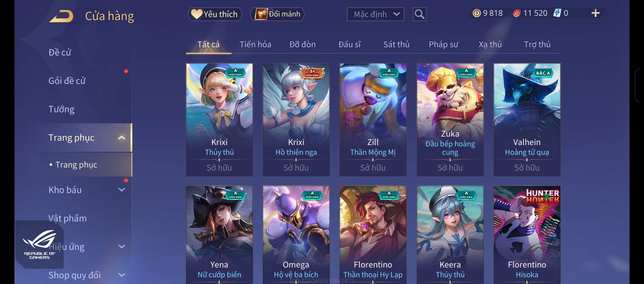This screenshot has height=284, width=644.
Task: Open Gói đề cử in sidebar
Action: tap(67, 81)
